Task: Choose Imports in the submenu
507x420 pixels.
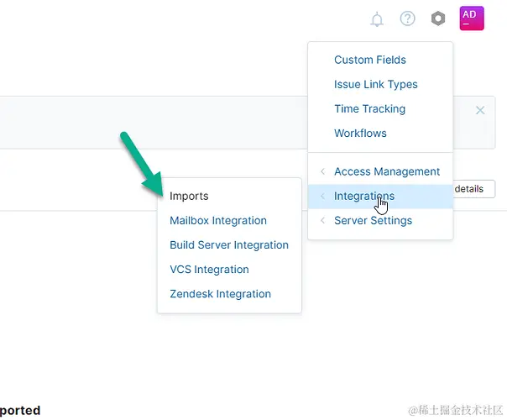Action: click(189, 196)
